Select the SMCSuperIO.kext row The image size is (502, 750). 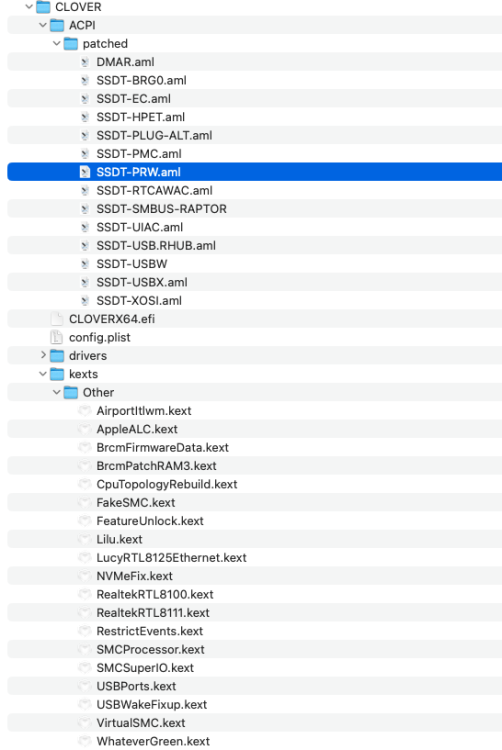(x=254, y=667)
